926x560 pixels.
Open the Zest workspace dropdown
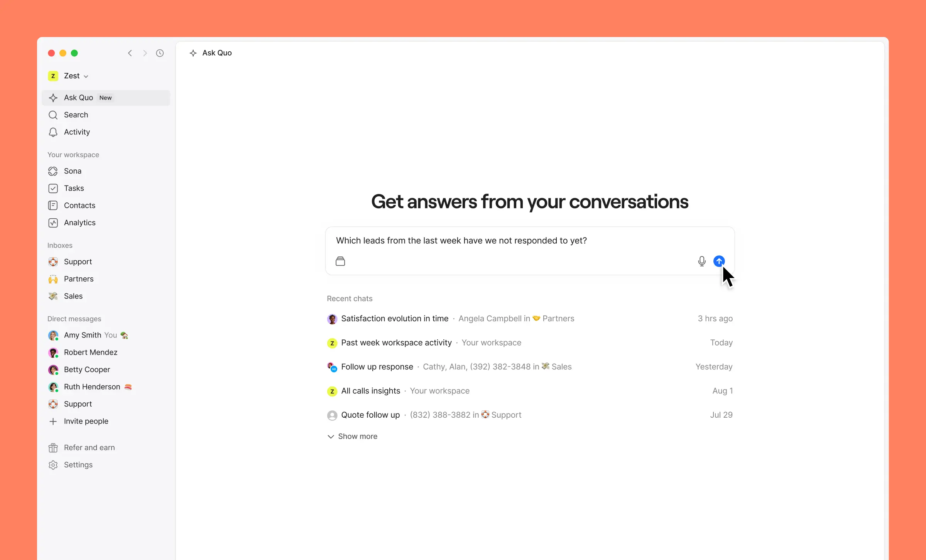coord(68,76)
